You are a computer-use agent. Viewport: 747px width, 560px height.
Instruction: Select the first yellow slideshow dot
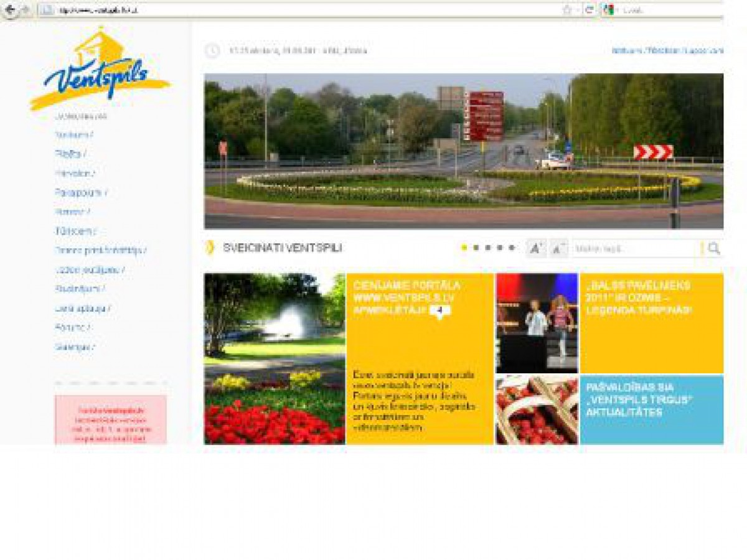pos(464,248)
